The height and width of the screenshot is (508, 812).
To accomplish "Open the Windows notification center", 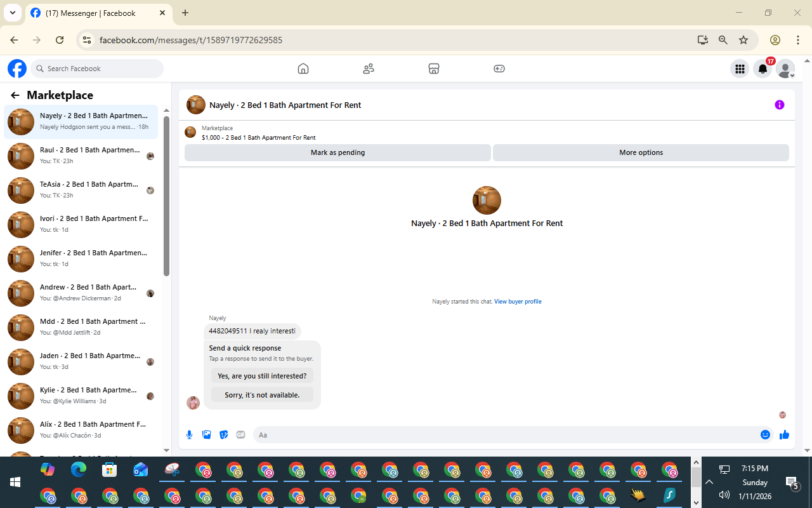I will point(791,483).
